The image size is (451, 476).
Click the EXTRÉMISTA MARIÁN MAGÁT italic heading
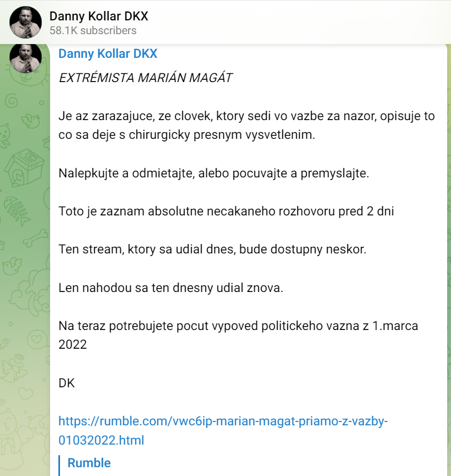click(146, 78)
